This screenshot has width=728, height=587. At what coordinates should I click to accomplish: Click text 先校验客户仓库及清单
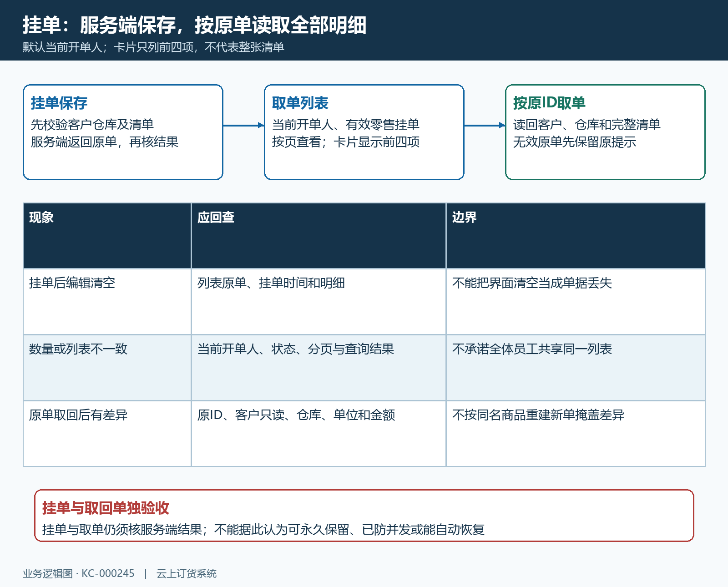tap(92, 124)
